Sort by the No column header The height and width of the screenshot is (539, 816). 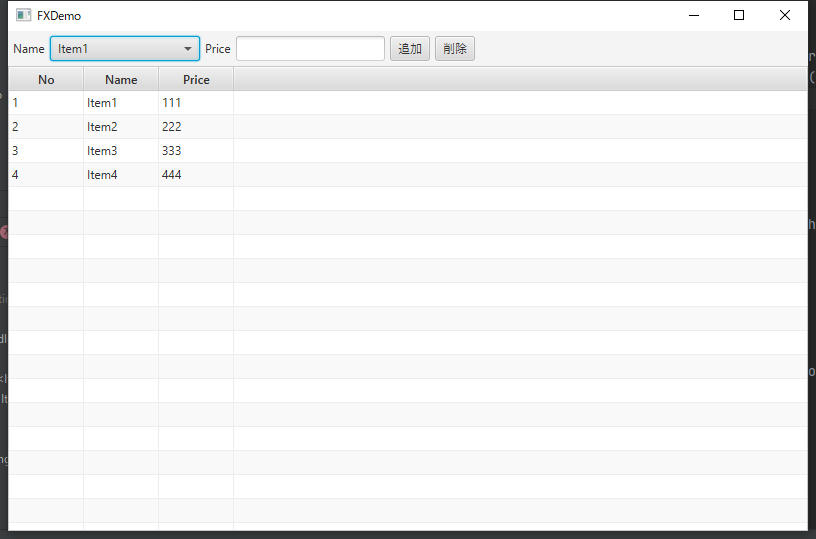46,80
